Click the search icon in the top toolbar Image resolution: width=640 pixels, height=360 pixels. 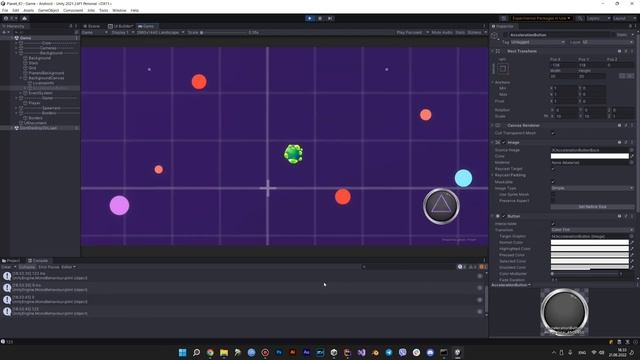(580, 18)
